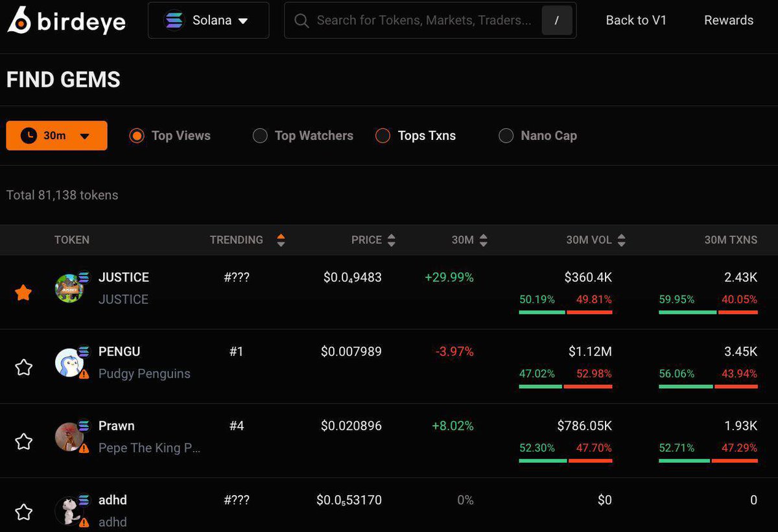Click the warning icon on PENGU avatar

[84, 374]
